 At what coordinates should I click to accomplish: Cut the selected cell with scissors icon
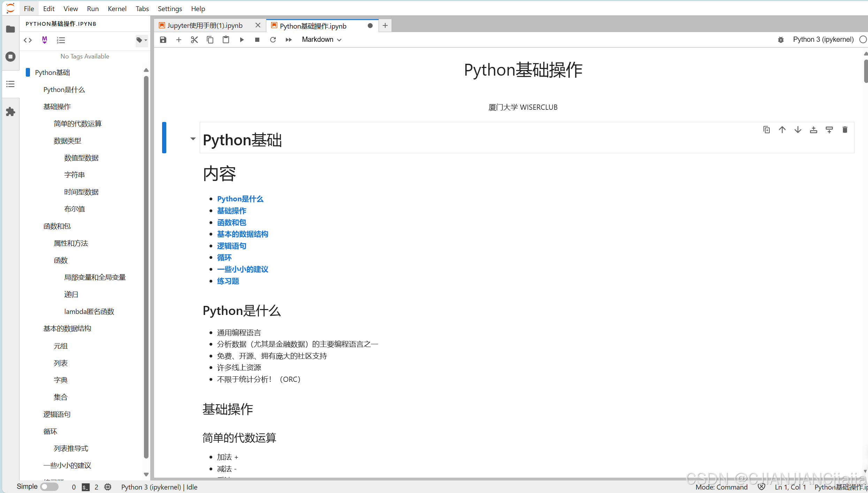coord(194,40)
